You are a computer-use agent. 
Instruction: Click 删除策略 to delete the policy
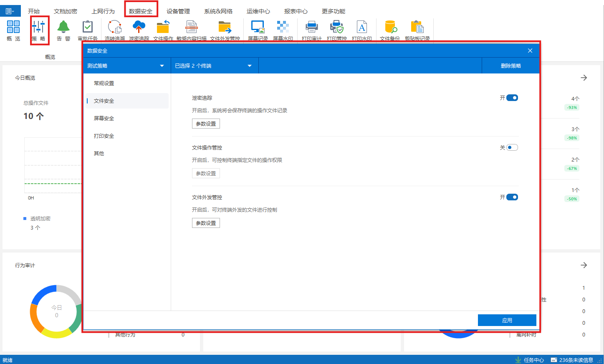[x=510, y=65]
